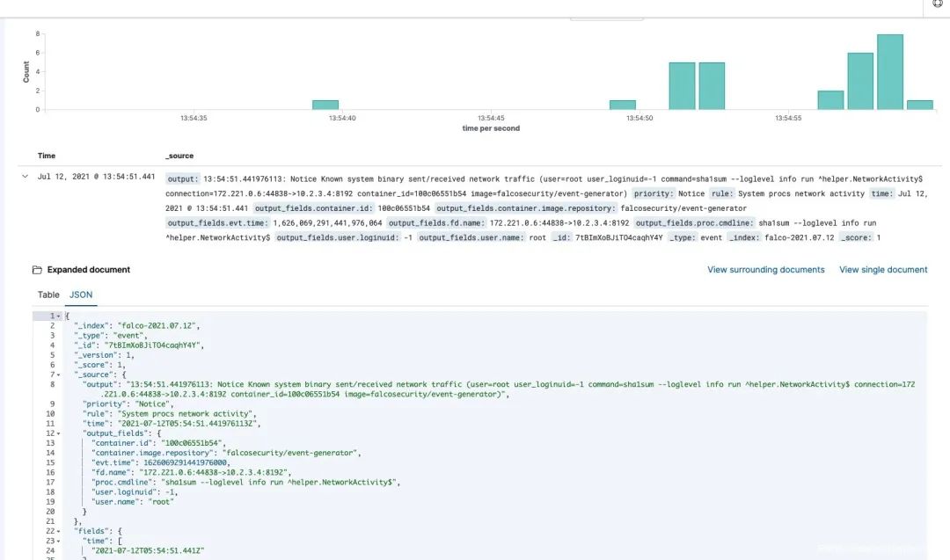Click the "falcosecurity/event-generator" JSON value
Screen dimensions: 950x560
point(289,453)
